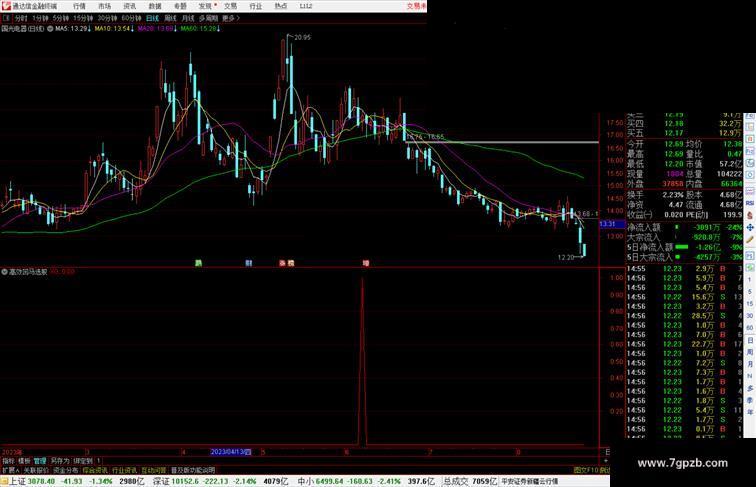Expand the 扩展 panel toggle
This screenshot has width=756, height=487.
point(11,470)
